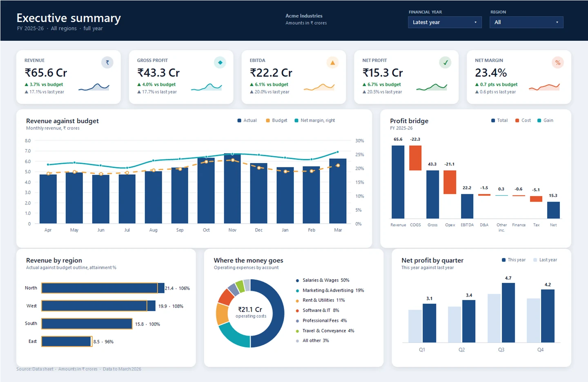This screenshot has height=382, width=588.
Task: Click the Revenue card sparkline
Action: tap(94, 87)
